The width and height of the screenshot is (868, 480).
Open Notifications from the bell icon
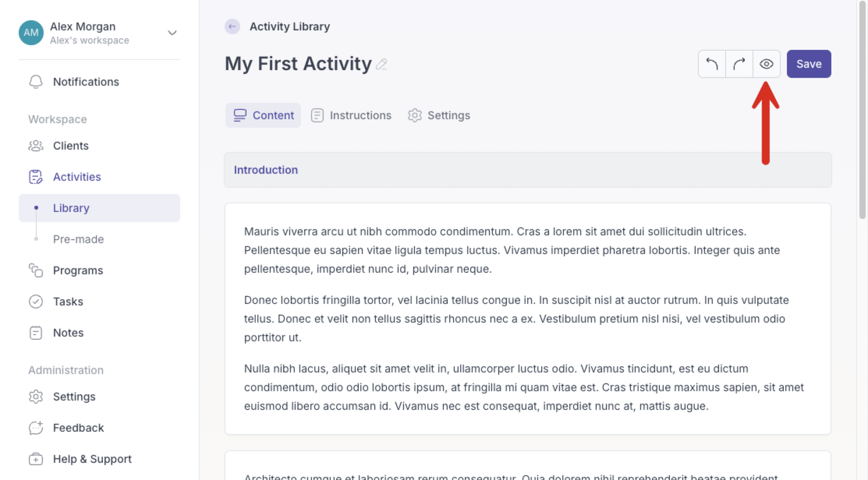coord(36,82)
